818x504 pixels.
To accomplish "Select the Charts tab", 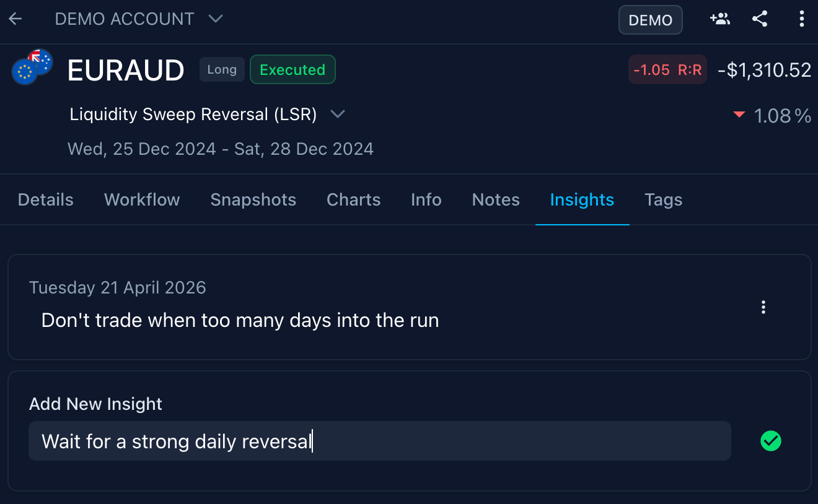I will tap(353, 200).
